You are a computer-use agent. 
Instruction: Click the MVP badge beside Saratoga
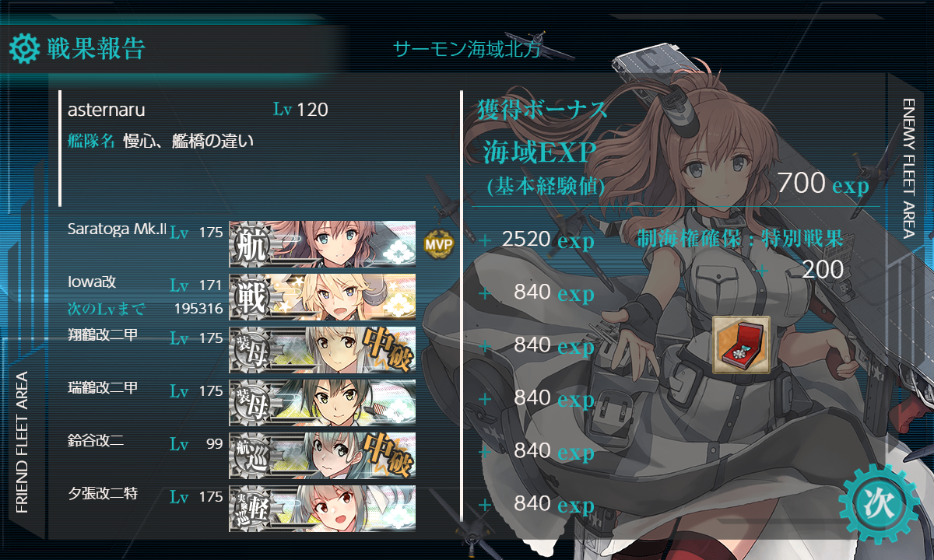click(438, 244)
